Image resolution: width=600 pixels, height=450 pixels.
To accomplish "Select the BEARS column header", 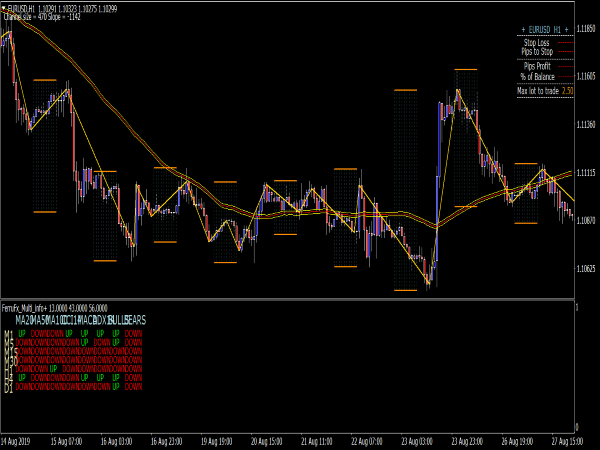I will point(135,320).
